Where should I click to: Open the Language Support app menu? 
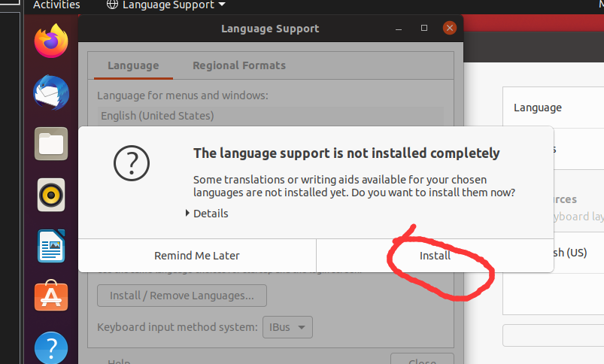coord(166,5)
